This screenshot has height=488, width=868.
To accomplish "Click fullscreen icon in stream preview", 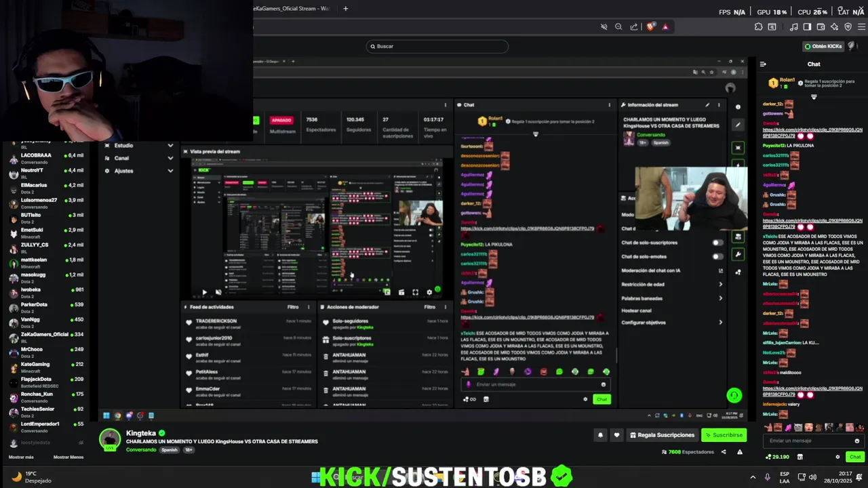I will (415, 292).
